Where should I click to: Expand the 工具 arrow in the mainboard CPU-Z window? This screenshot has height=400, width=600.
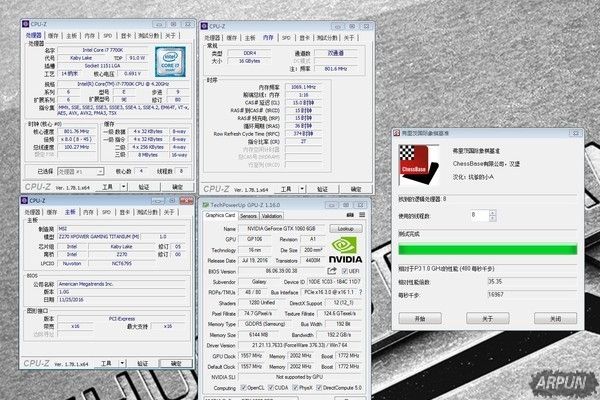(x=122, y=363)
